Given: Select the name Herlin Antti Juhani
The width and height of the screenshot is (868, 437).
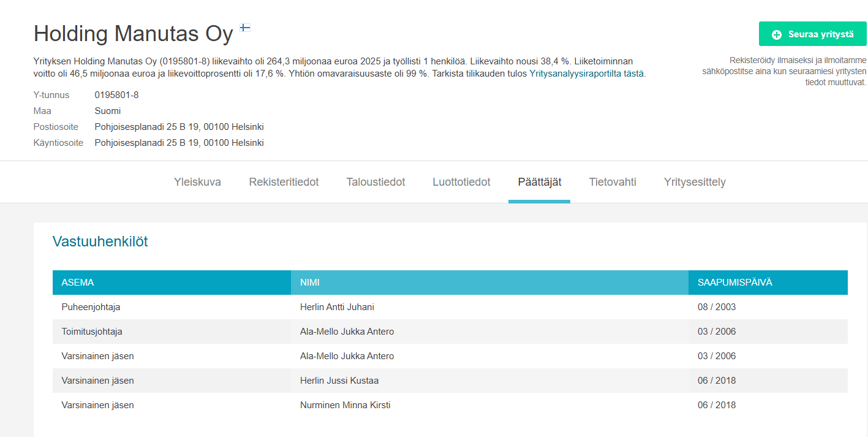Looking at the screenshot, I should (x=337, y=307).
